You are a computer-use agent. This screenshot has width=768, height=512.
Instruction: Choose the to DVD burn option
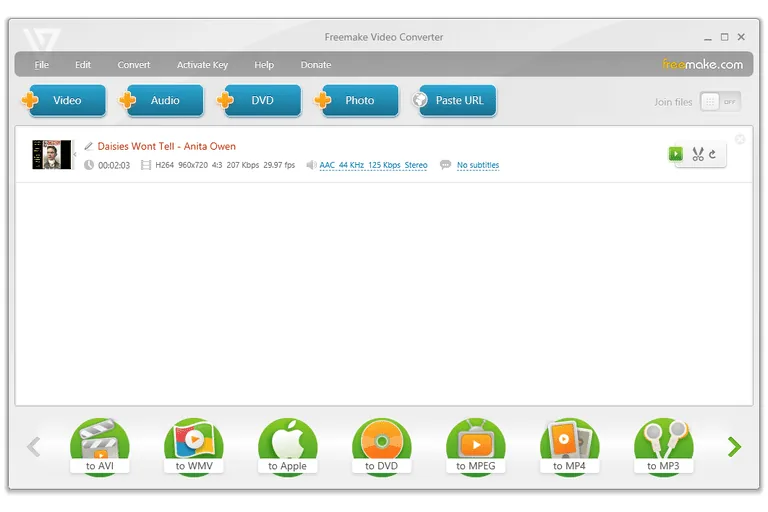point(382,446)
